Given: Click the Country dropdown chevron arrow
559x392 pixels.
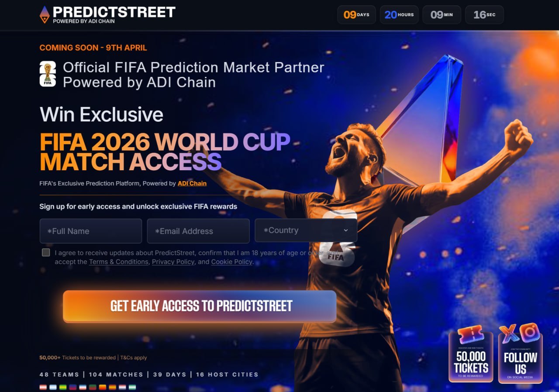Looking at the screenshot, I should 346,230.
